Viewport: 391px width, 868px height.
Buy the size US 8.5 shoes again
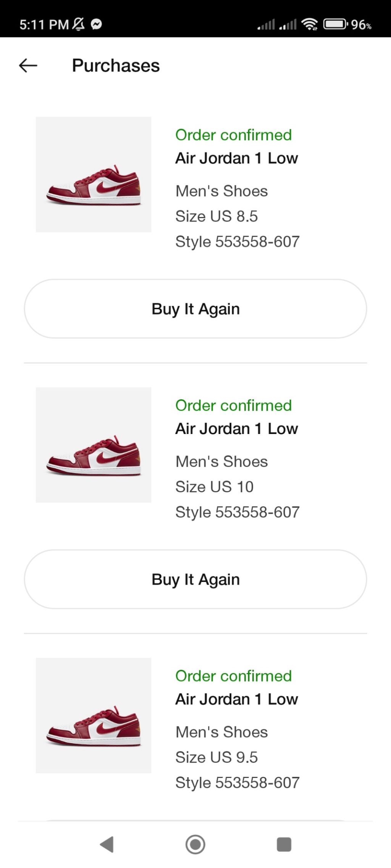(195, 309)
